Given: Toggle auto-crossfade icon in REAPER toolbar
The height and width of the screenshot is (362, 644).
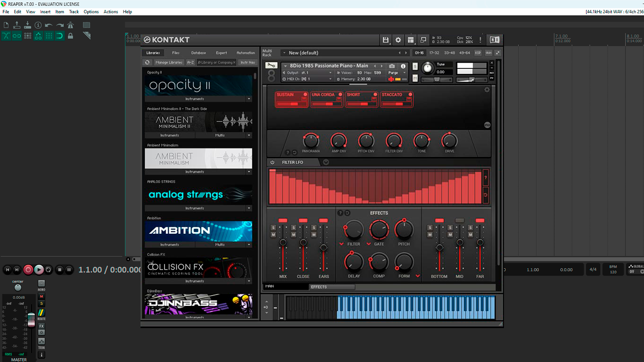Looking at the screenshot, I should coord(6,36).
